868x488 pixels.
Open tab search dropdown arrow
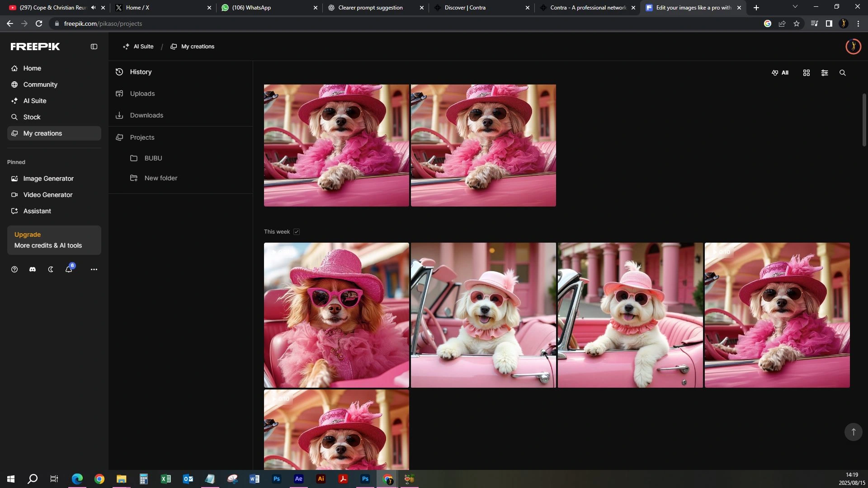[795, 7]
